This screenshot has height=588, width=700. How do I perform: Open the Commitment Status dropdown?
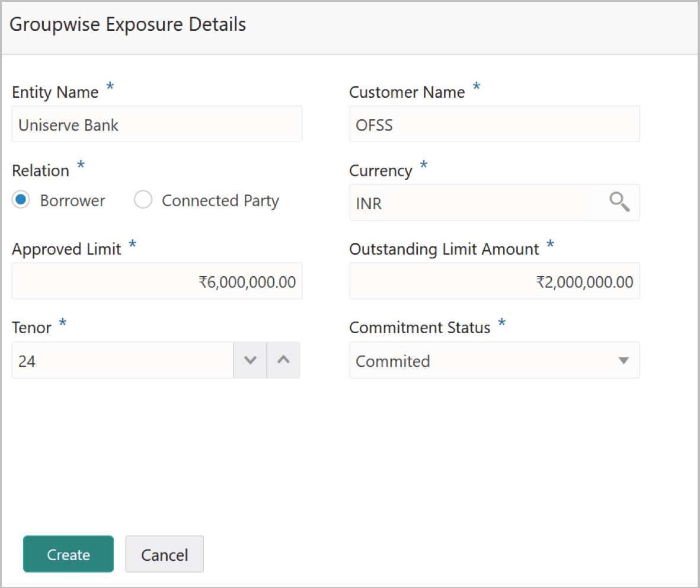[x=494, y=360]
